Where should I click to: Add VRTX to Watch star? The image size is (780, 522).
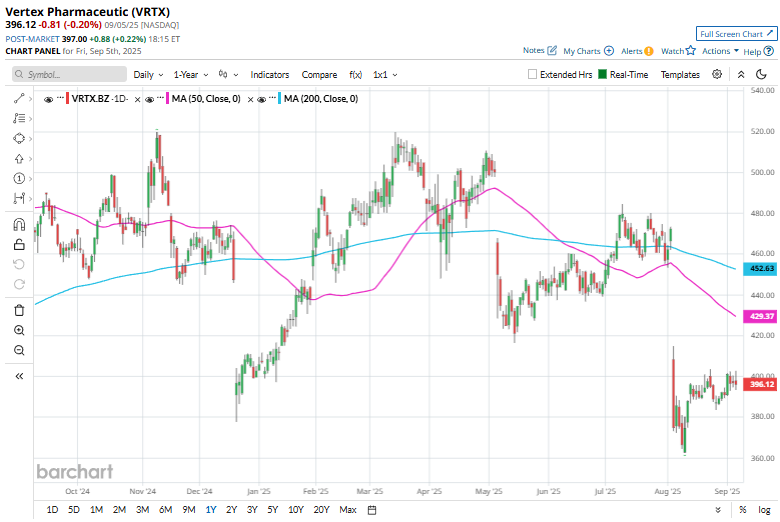[690, 50]
